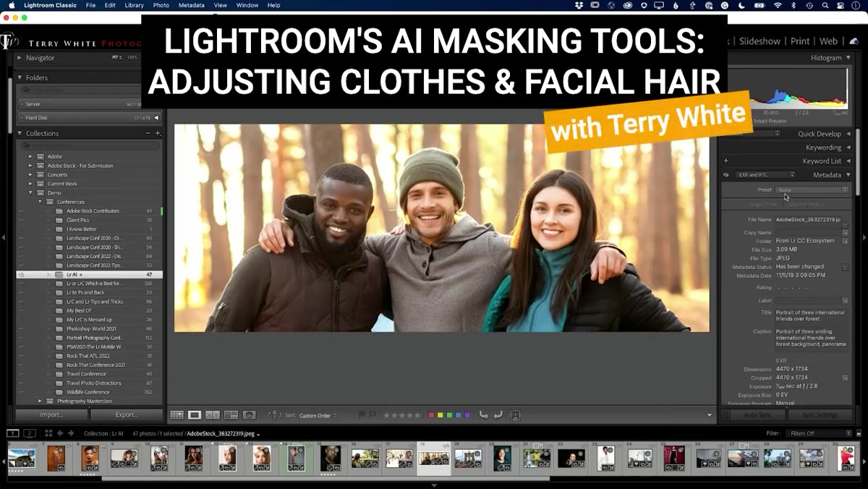Open Dropbox icon in menu bar
Viewport: 868px width, 489px height.
(579, 5)
